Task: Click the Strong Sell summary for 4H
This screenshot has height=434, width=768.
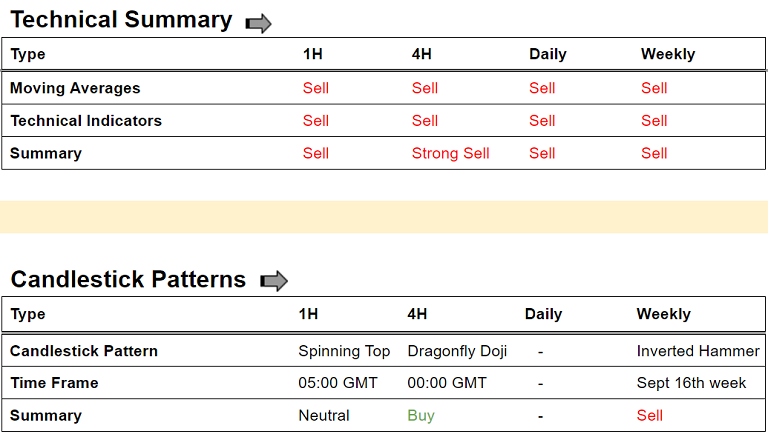Action: pos(451,154)
